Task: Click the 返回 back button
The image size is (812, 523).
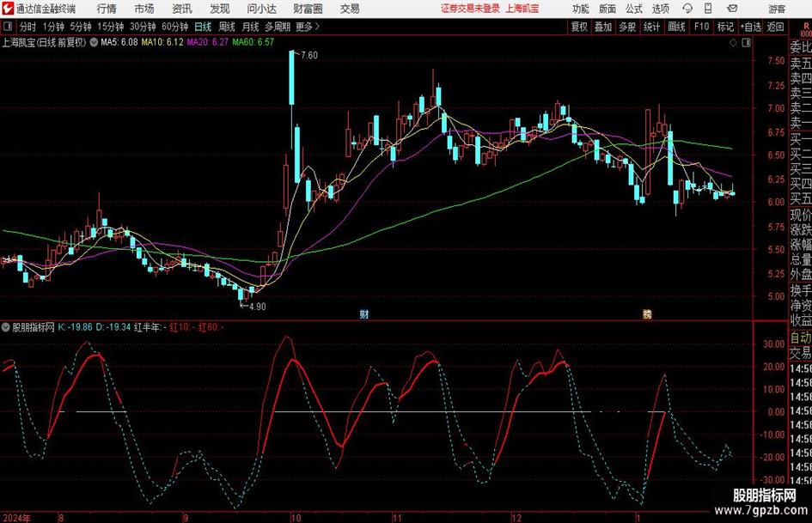Action: point(775,27)
